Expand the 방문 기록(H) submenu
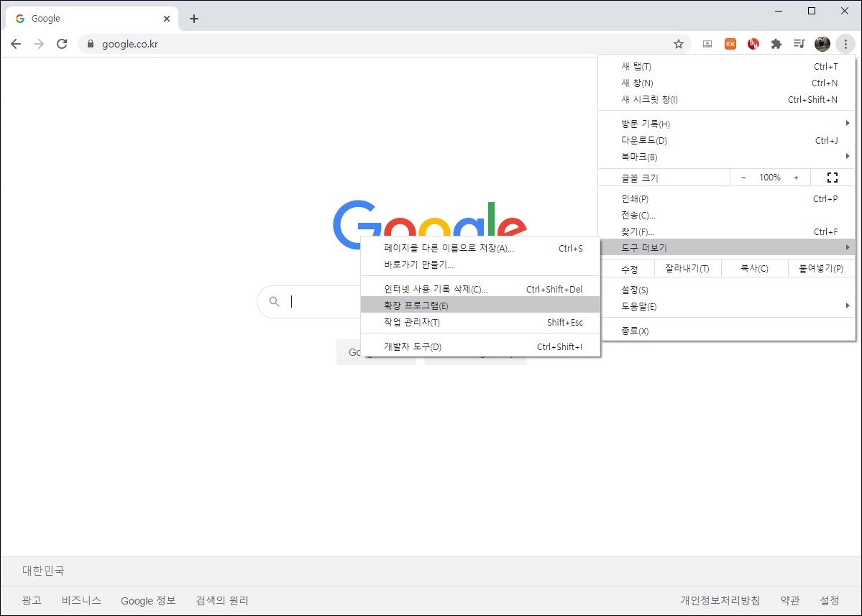The height and width of the screenshot is (616, 862). (x=727, y=124)
